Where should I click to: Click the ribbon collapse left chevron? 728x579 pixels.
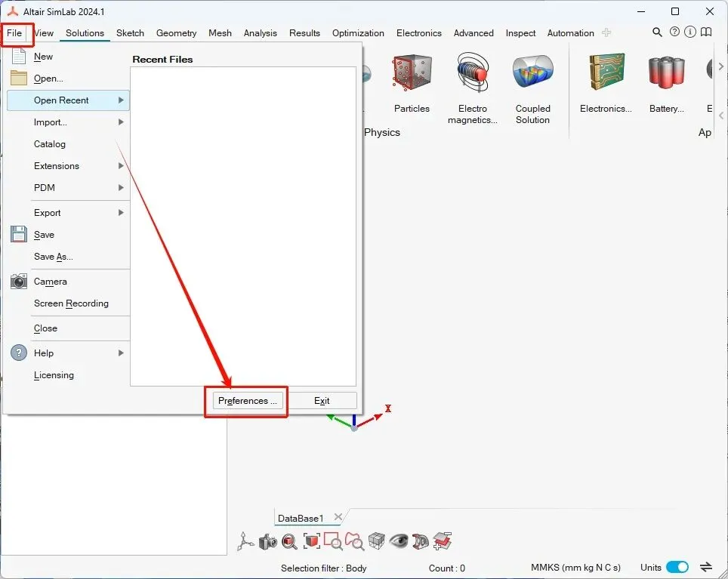pos(720,115)
